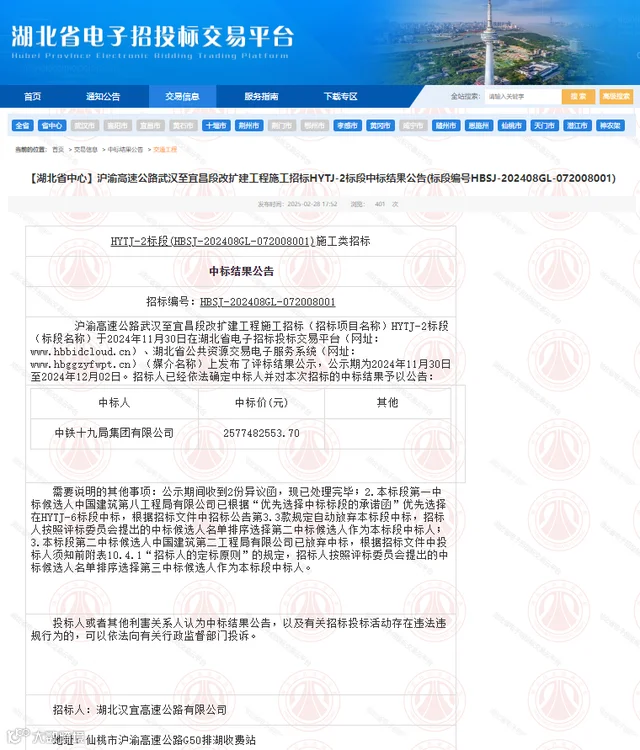Select the 黄石市 region filter
Image resolution: width=640 pixels, height=750 pixels.
[183, 125]
